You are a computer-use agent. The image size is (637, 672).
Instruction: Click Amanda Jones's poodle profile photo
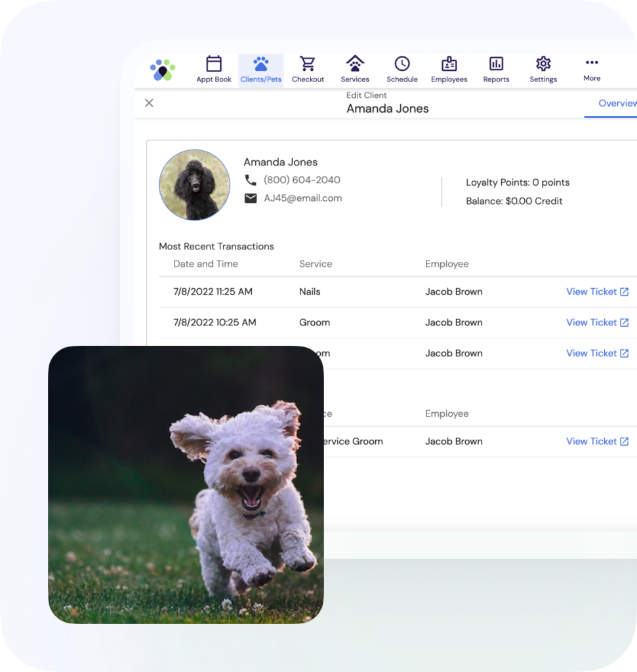click(194, 184)
